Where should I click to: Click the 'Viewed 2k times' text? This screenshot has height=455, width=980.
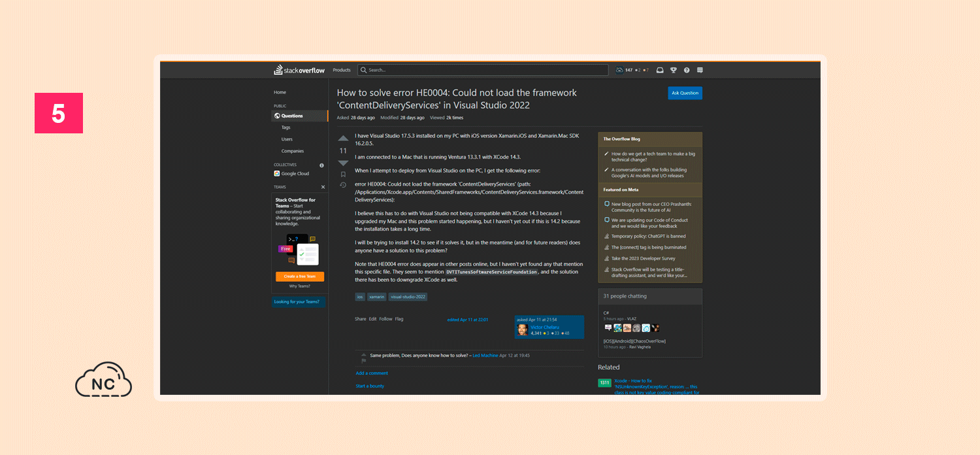point(446,118)
